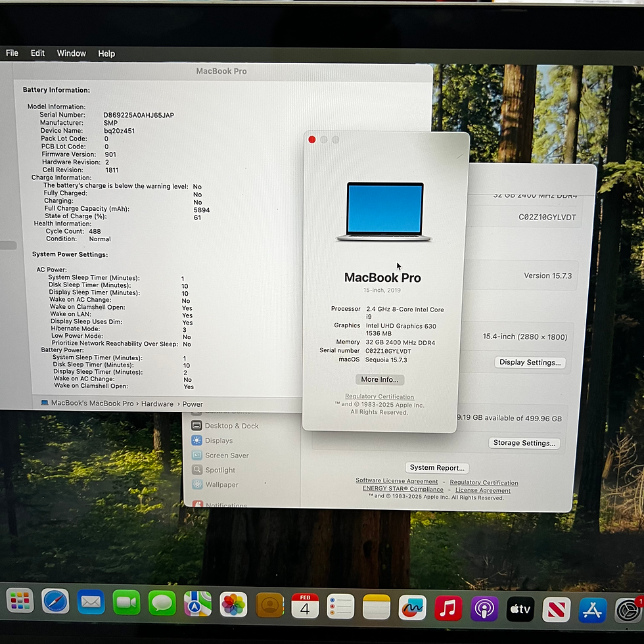The image size is (644, 644).
Task: Click Version 15.7.3 in Settings window
Action: (x=547, y=275)
